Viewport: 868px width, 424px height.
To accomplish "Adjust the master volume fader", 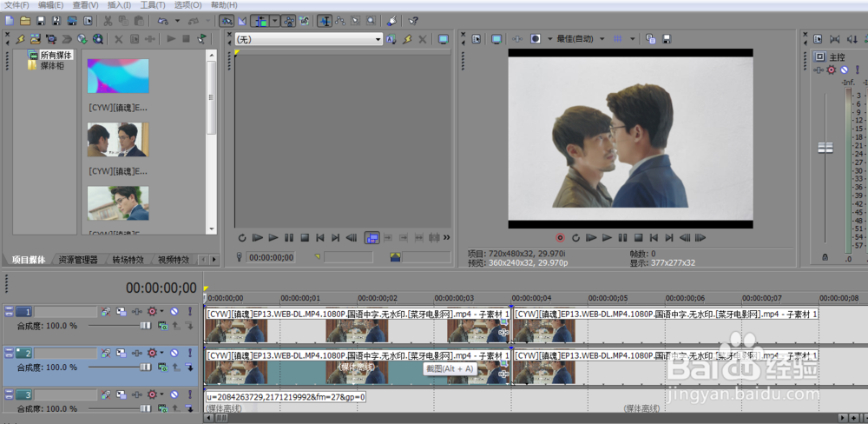I will (825, 148).
